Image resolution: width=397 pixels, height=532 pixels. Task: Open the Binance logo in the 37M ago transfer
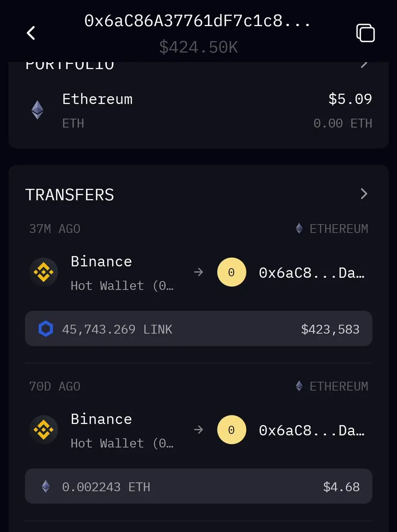43,272
